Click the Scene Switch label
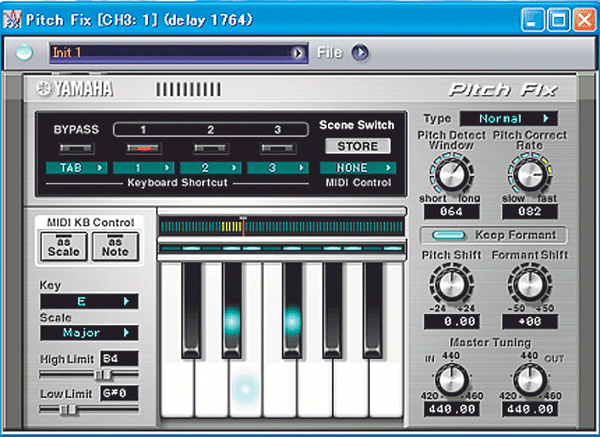This screenshot has width=600, height=437. pyautogui.click(x=357, y=125)
